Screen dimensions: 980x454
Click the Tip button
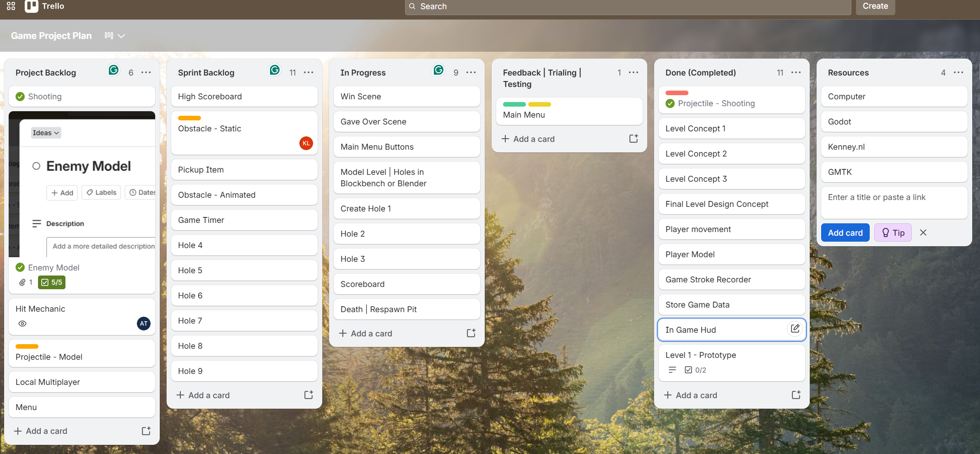[x=893, y=232]
